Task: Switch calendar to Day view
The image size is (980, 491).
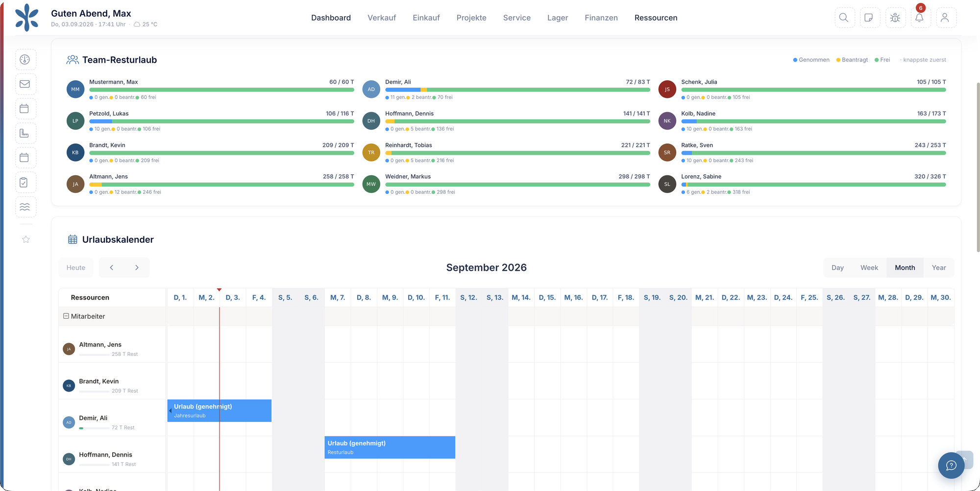Action: (x=837, y=268)
